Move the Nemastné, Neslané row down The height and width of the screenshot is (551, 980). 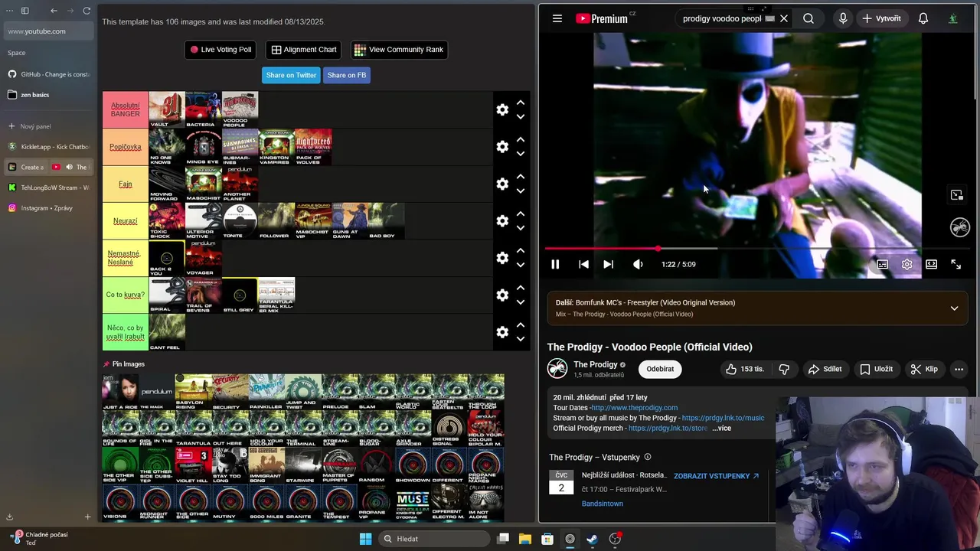click(x=521, y=265)
